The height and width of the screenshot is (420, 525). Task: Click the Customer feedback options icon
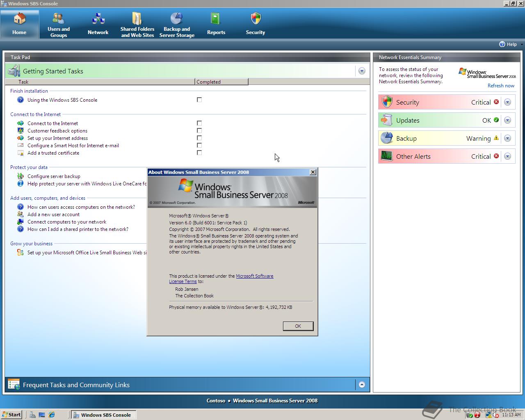coord(21,130)
